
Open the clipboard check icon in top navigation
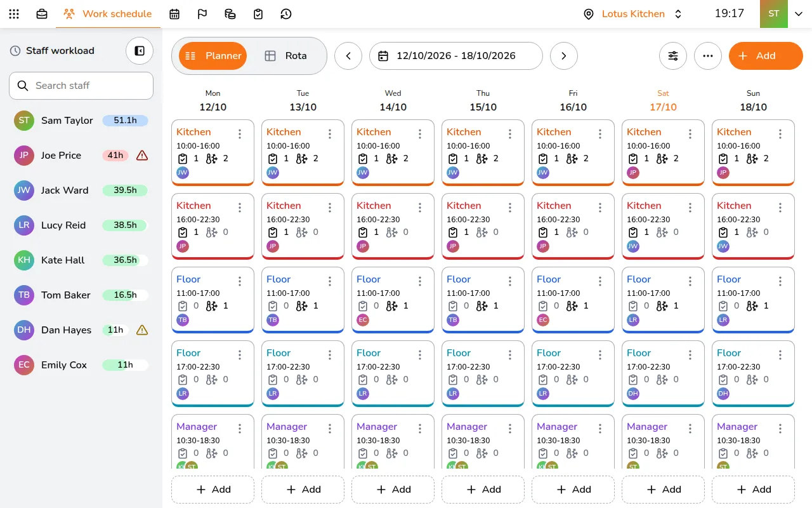(258, 14)
